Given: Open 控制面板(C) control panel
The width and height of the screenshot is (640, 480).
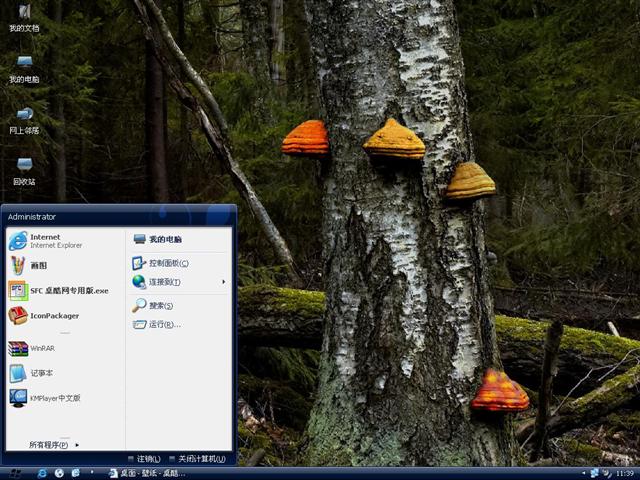Looking at the screenshot, I should [179, 263].
